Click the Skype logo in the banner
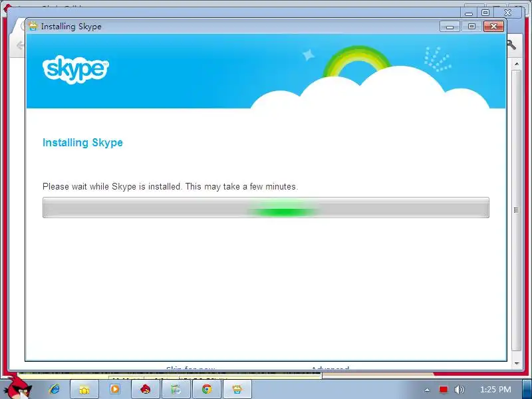Image resolution: width=532 pixels, height=399 pixels. pos(76,70)
